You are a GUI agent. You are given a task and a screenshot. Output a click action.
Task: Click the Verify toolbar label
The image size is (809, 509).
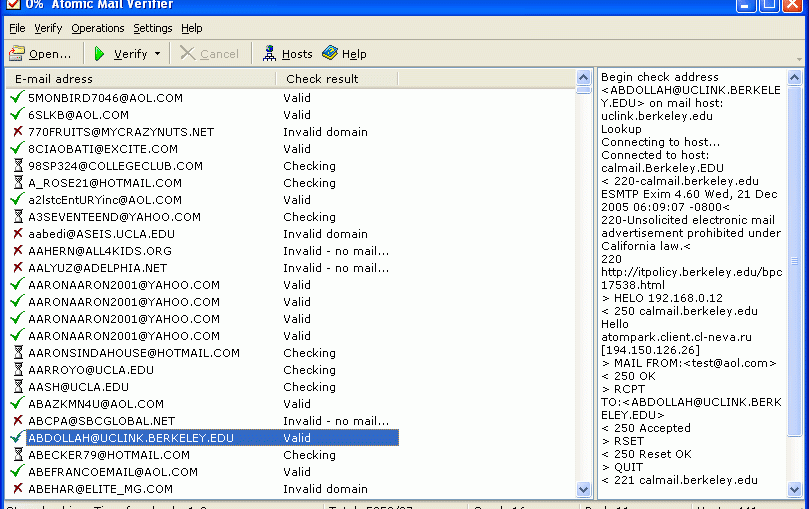(131, 54)
